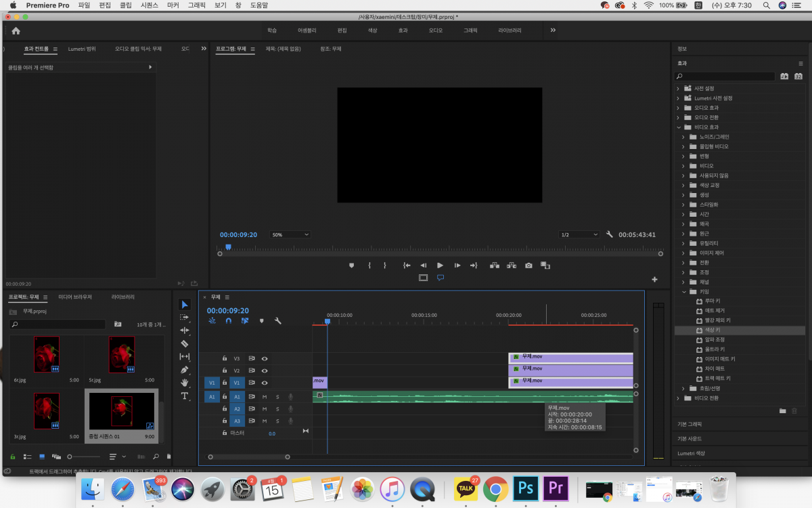Viewport: 812px width, 508px height.
Task: Switch to the 미디어 브라우저 tab
Action: [x=75, y=297]
